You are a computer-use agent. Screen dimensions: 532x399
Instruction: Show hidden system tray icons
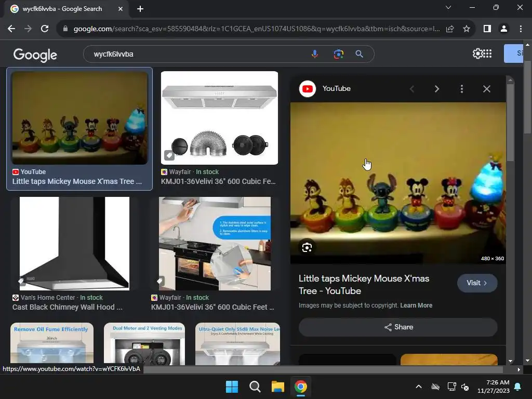419,387
